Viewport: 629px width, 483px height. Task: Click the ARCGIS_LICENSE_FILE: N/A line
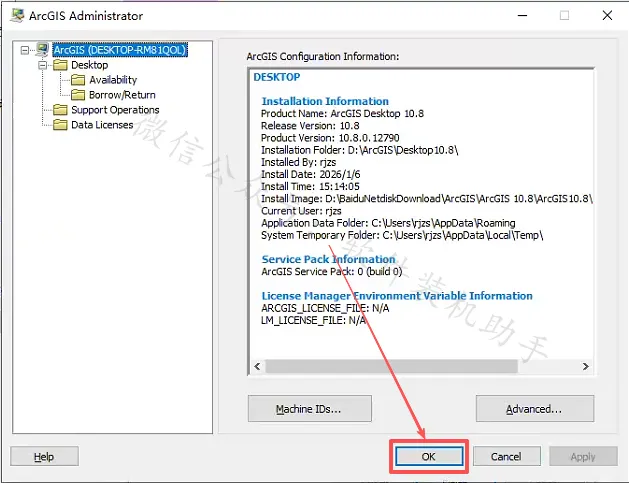coord(325,308)
